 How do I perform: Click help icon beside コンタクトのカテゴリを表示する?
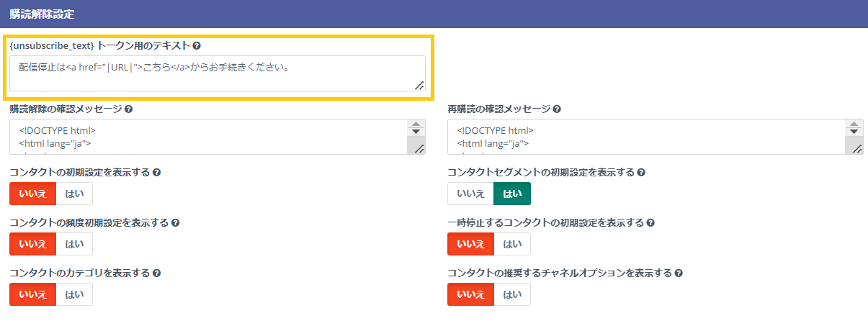pyautogui.click(x=157, y=273)
